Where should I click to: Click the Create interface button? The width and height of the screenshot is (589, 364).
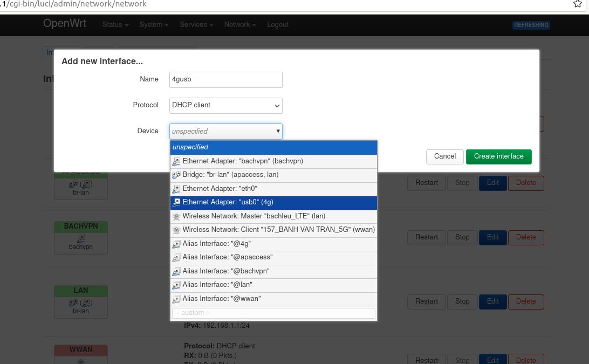click(498, 156)
